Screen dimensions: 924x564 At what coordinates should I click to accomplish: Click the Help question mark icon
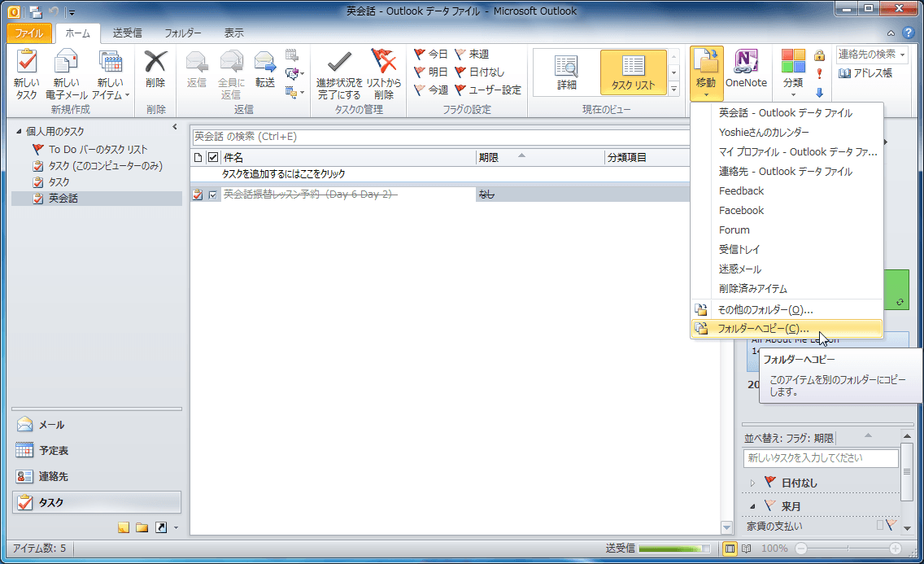tap(909, 33)
